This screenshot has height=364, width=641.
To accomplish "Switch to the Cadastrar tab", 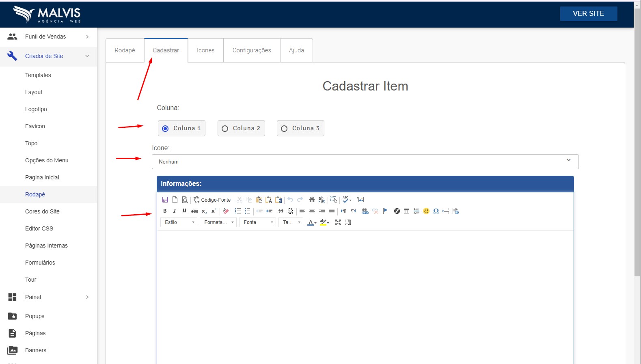I will (x=166, y=50).
